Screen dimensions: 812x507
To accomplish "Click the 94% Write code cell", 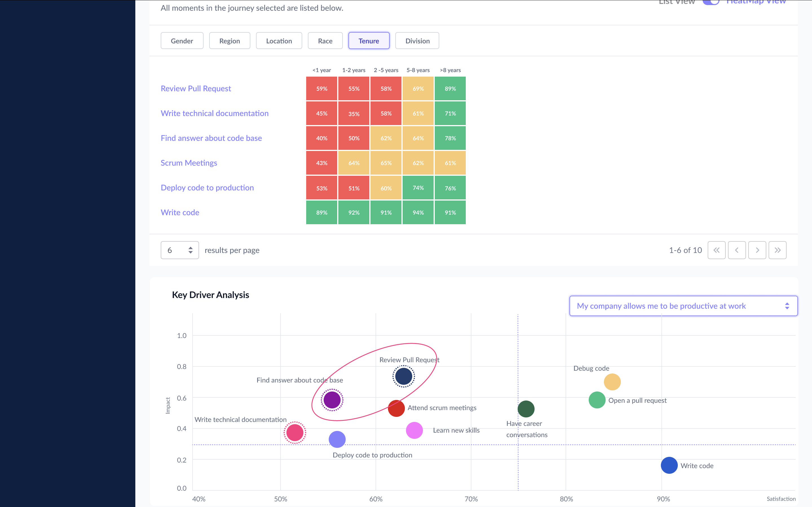I will (418, 213).
